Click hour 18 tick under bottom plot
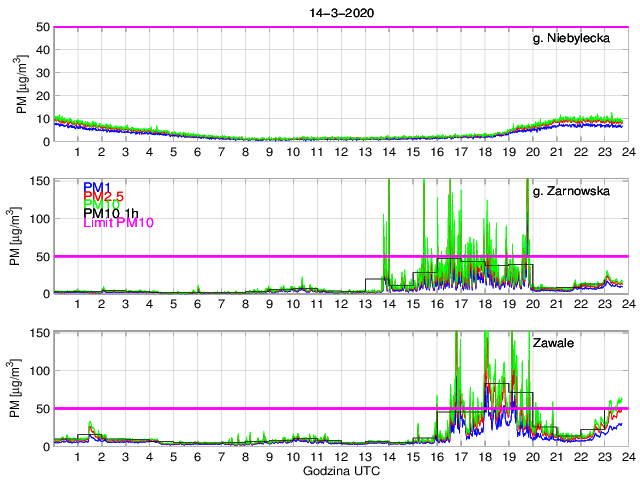Image resolution: width=640 pixels, height=480 pixels. click(484, 456)
